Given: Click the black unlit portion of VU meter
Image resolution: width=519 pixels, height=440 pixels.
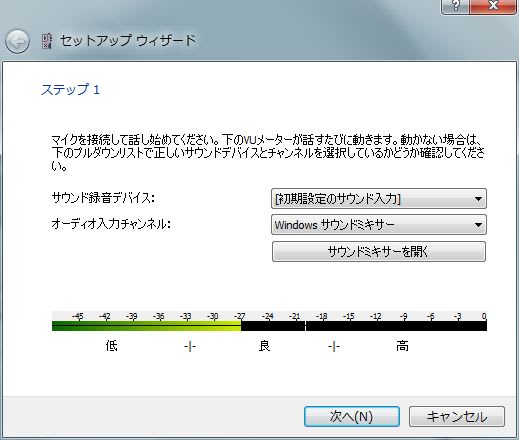Looking at the screenshot, I should coord(364,326).
